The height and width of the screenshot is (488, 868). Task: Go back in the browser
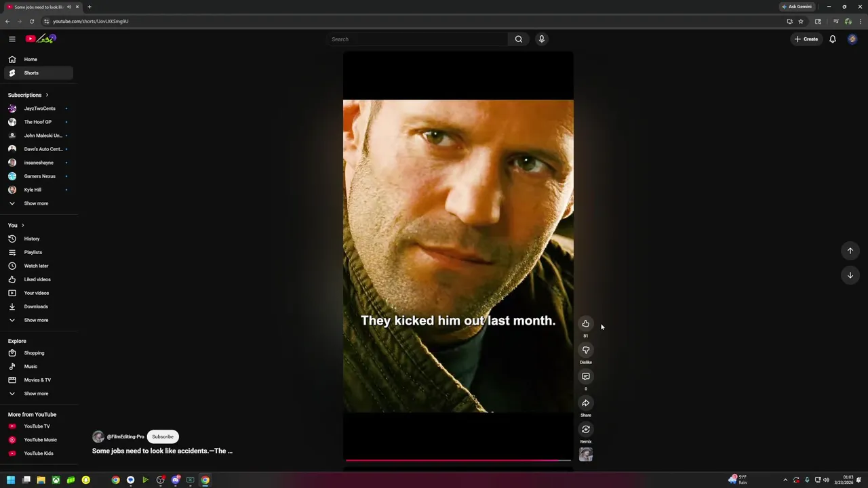[x=7, y=21]
